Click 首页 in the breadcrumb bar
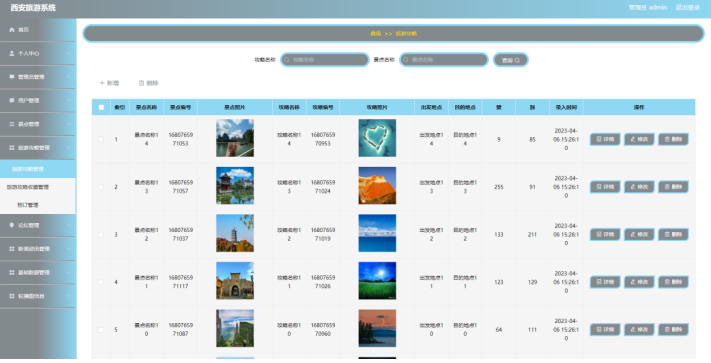The width and height of the screenshot is (711, 363). tap(375, 34)
